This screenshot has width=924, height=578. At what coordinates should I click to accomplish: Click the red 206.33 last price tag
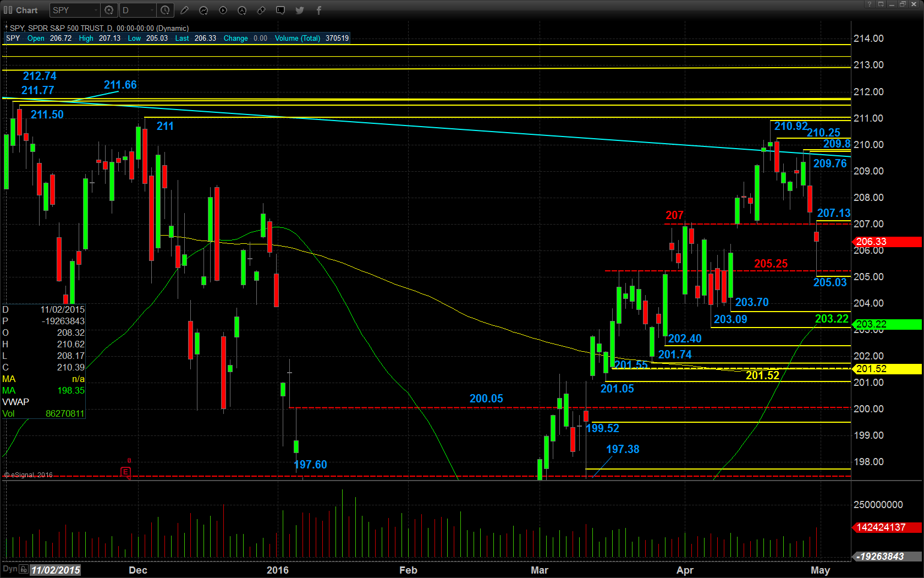887,242
